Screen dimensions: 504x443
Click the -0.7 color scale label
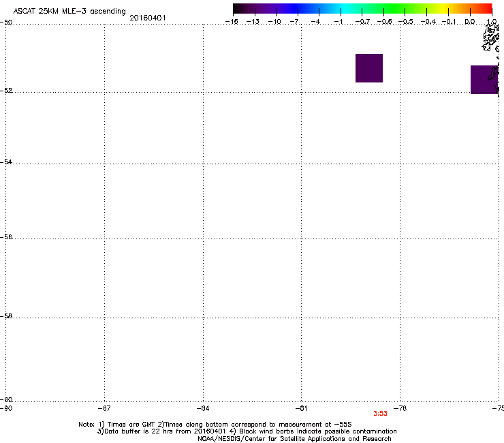(x=362, y=22)
